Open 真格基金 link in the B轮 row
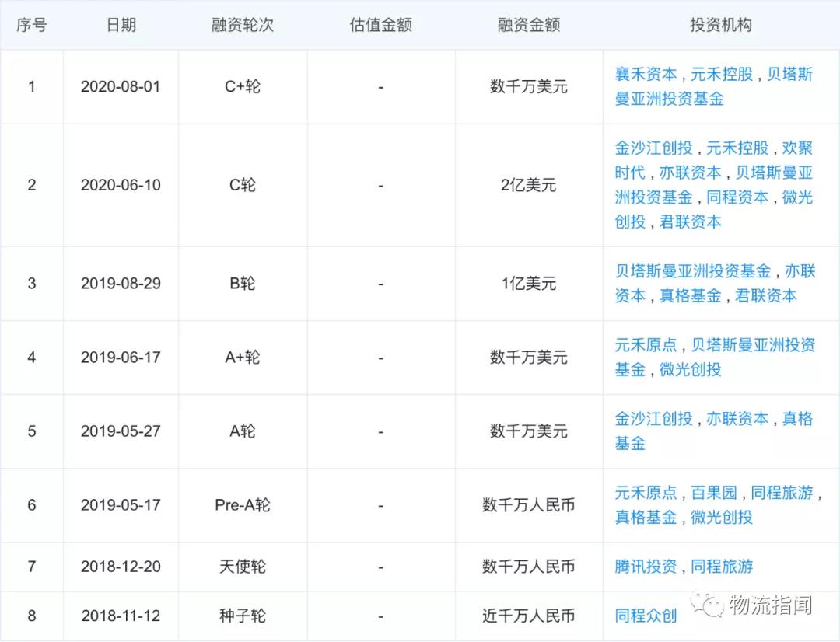The height and width of the screenshot is (642, 840). (x=691, y=296)
